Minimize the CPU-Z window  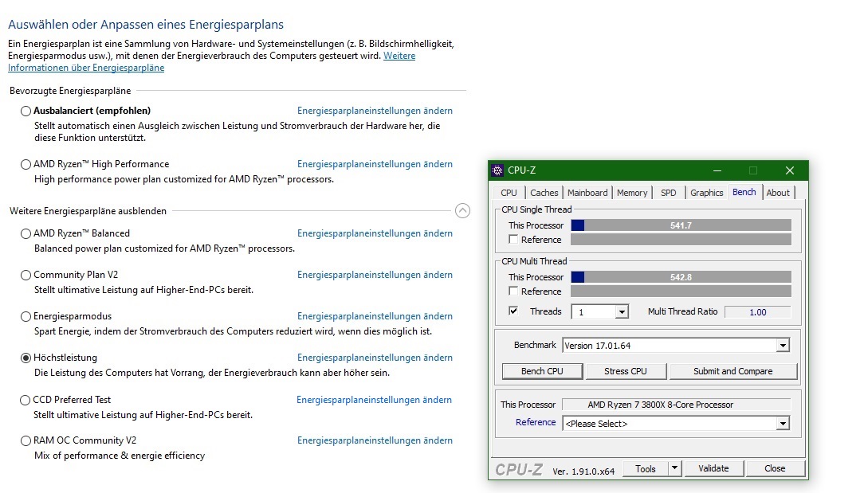(x=717, y=170)
